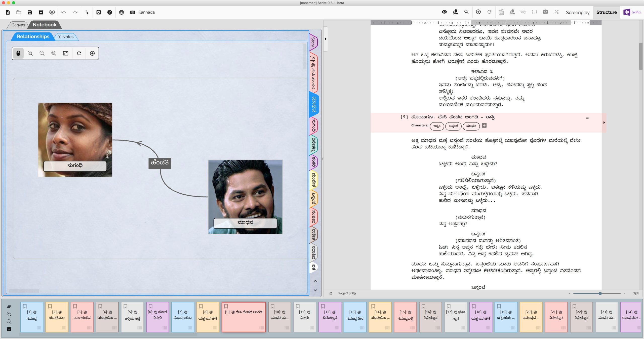Expand the scene 9 side panel arrow

pyautogui.click(x=604, y=123)
